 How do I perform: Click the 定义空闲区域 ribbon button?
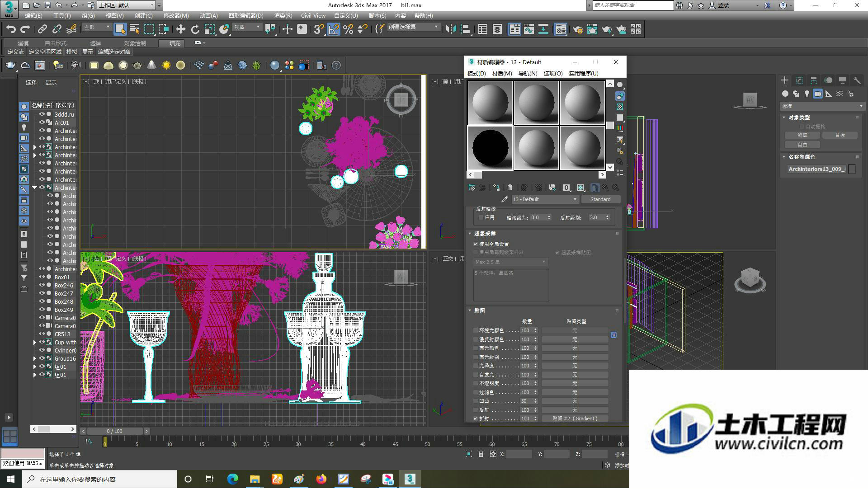point(45,52)
